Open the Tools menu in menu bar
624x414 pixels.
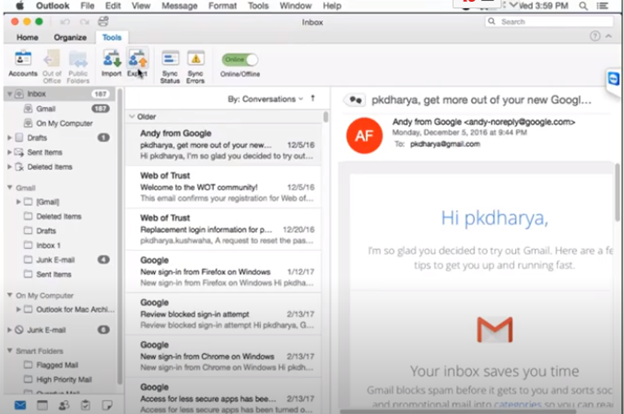258,6
